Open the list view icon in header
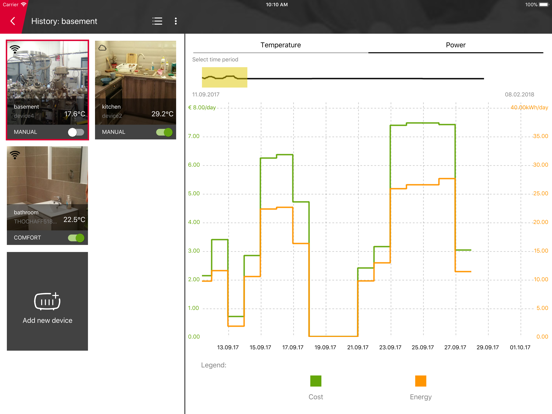The height and width of the screenshot is (414, 552). 157,21
